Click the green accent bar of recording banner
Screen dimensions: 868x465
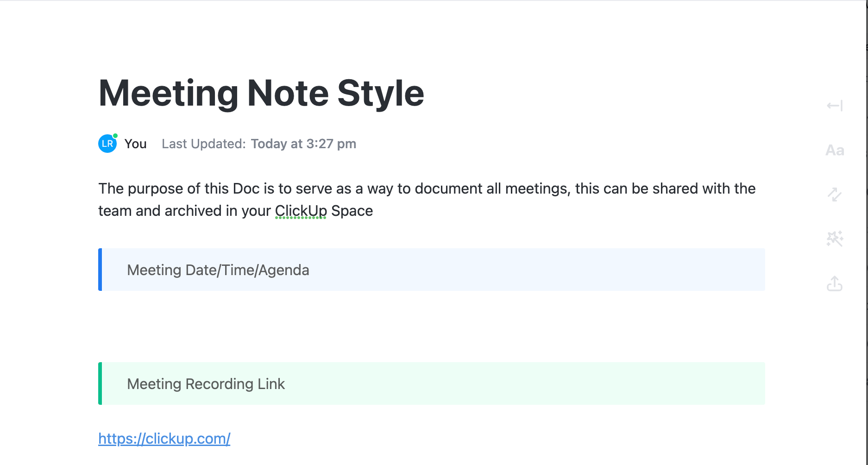[100, 383]
